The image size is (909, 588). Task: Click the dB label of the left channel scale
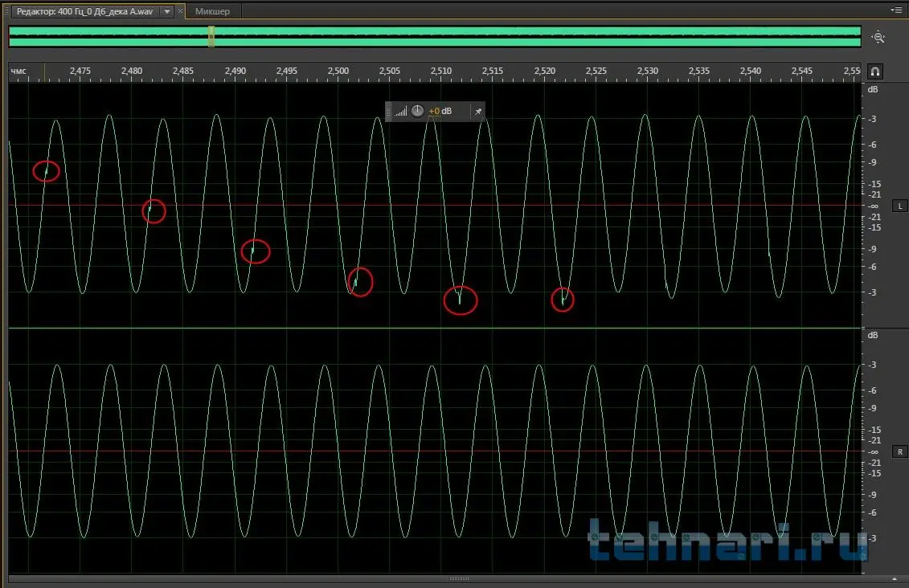pyautogui.click(x=873, y=89)
